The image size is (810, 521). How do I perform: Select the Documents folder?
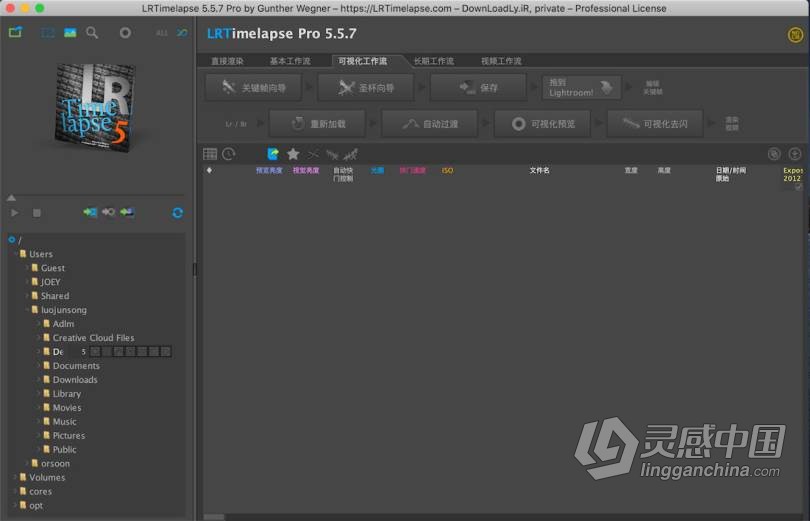point(76,366)
